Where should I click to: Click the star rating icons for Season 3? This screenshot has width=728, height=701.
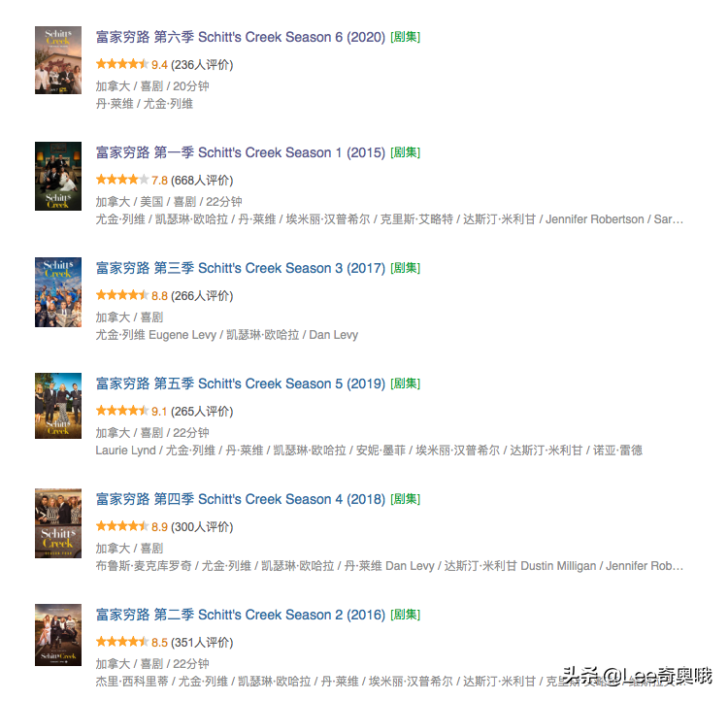pyautogui.click(x=122, y=295)
